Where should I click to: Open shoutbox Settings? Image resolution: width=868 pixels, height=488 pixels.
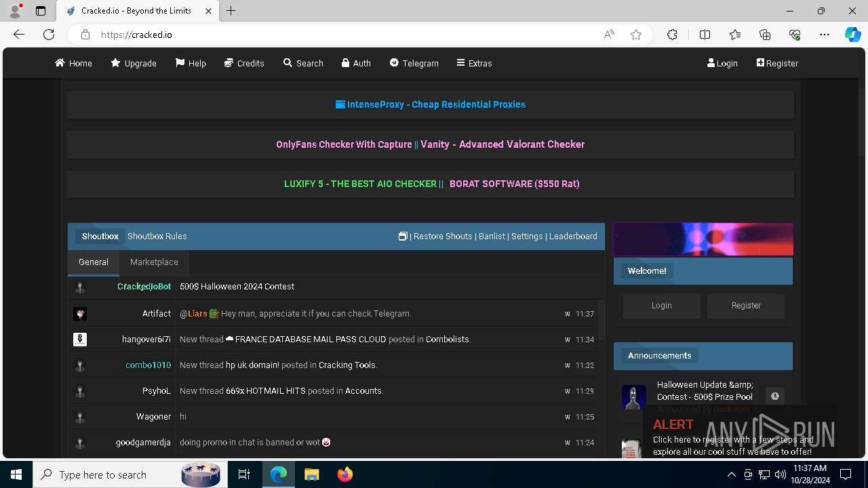(527, 236)
